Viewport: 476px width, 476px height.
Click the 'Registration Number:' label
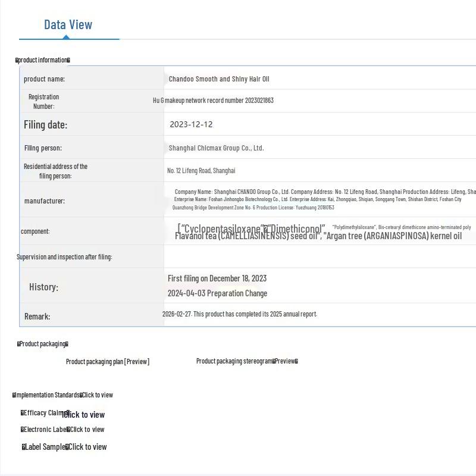(43, 101)
